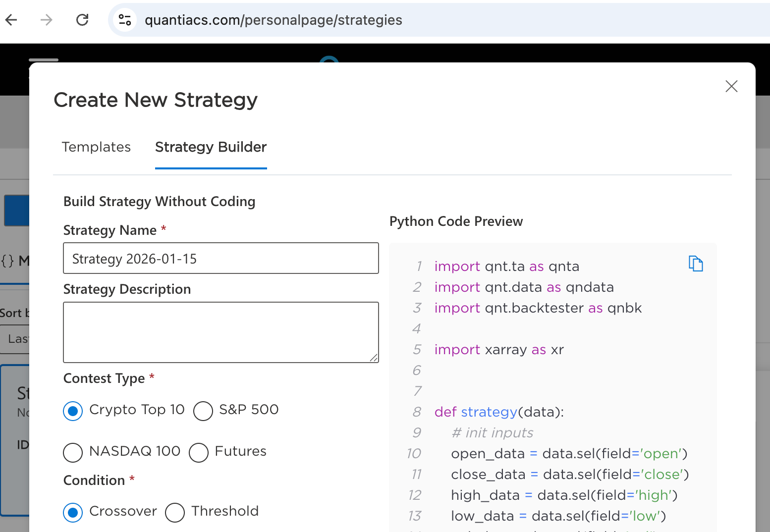Set condition to Crossover
Viewport: 770px width, 532px height.
[x=73, y=513]
